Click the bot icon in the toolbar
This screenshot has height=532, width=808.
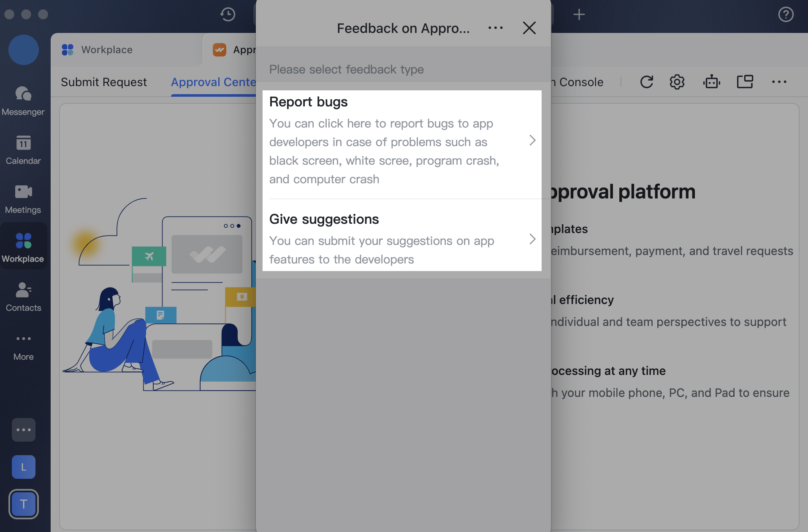[711, 82]
